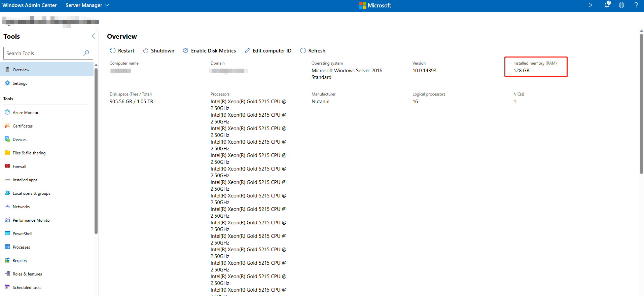Select version value '10.0.14393'
The height and width of the screenshot is (296, 644).
point(424,71)
